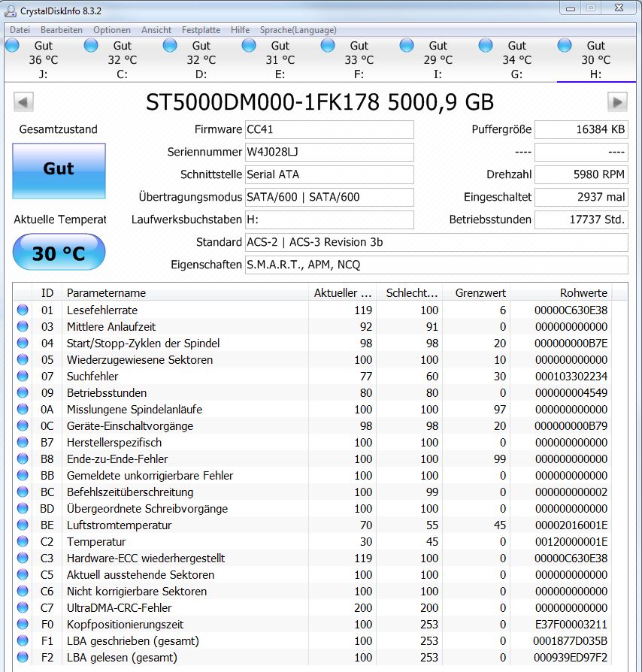Go to next disk arrow

618,102
